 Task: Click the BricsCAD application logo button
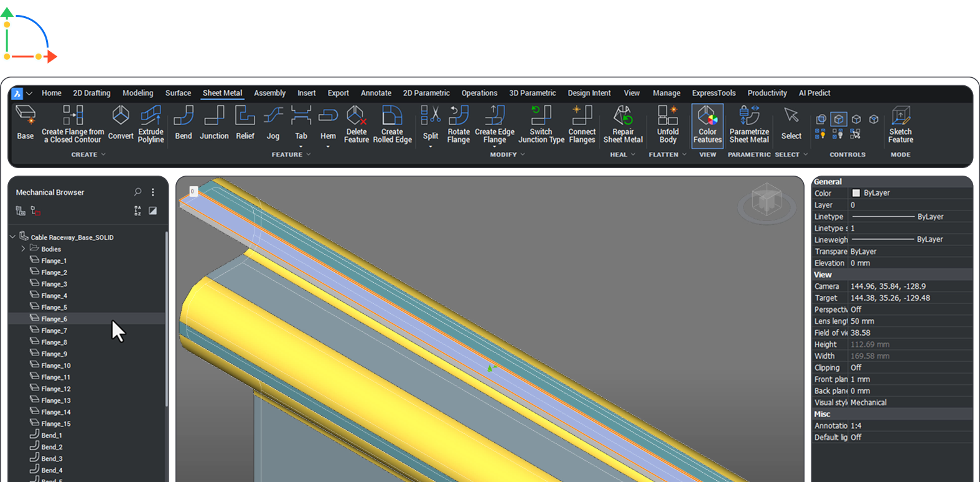tap(17, 93)
